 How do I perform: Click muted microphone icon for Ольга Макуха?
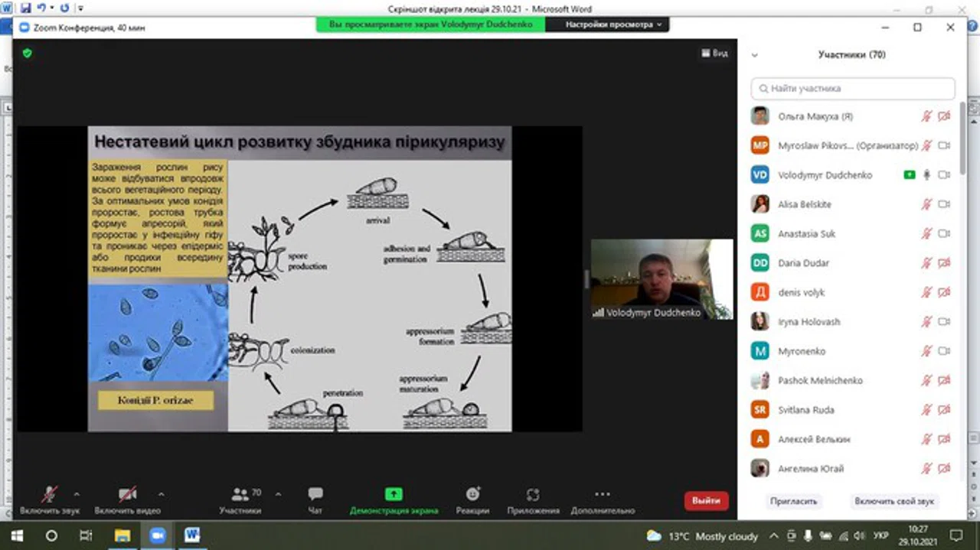pyautogui.click(x=926, y=116)
